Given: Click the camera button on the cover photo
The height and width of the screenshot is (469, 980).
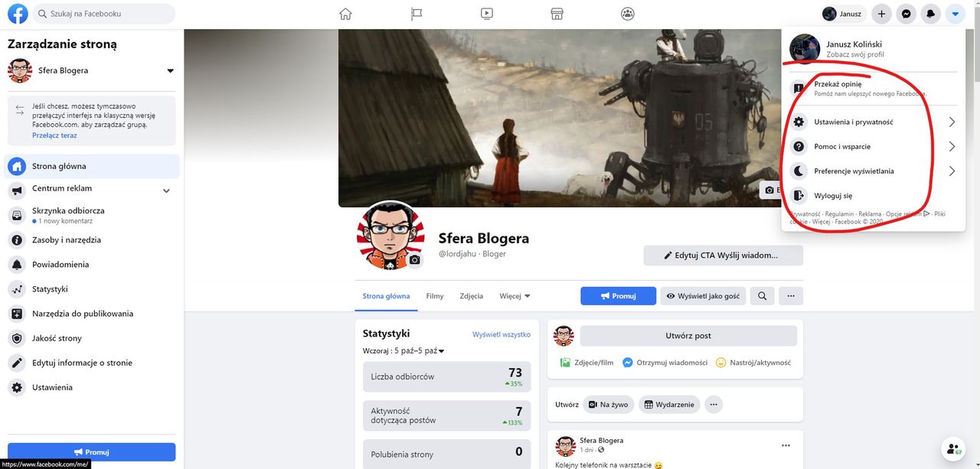Looking at the screenshot, I should (x=769, y=190).
